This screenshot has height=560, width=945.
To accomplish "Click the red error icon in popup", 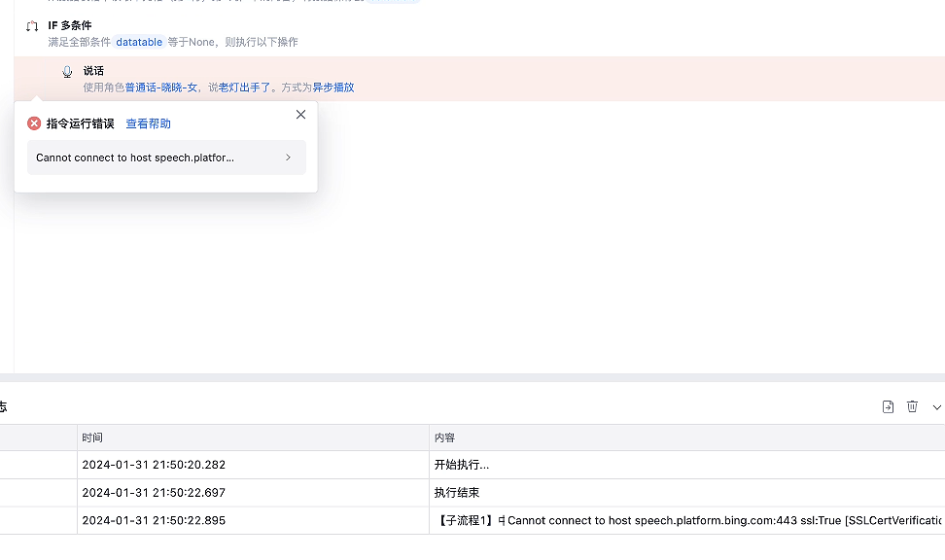I will pos(34,123).
